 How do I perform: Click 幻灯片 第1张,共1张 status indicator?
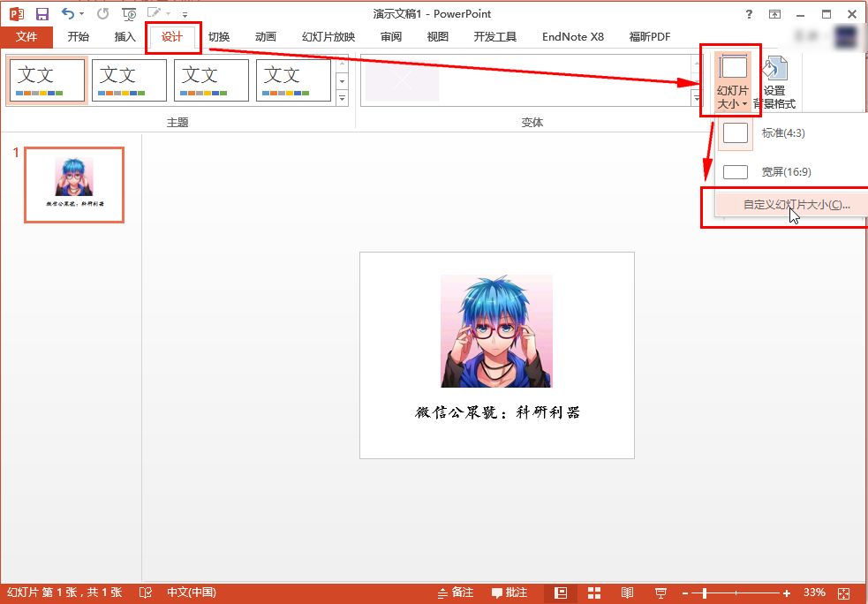(x=64, y=593)
